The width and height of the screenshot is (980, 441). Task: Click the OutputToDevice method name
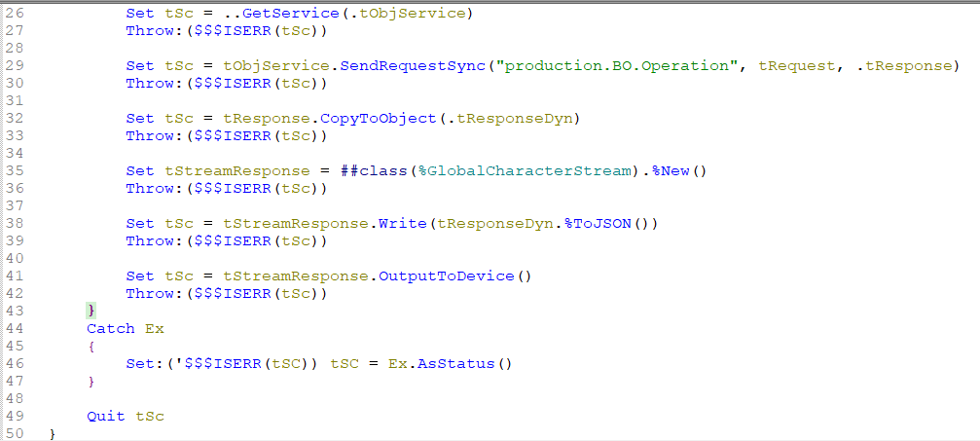[x=447, y=276]
